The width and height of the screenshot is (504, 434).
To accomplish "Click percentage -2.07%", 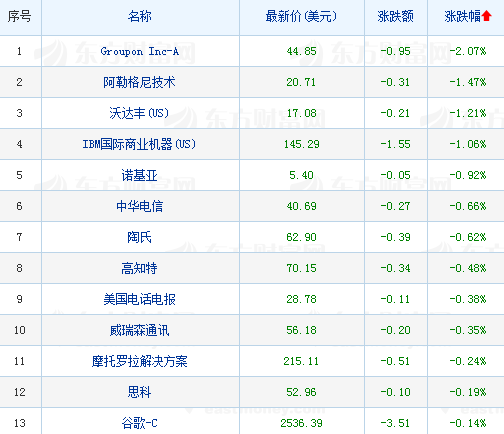I will (x=468, y=51).
